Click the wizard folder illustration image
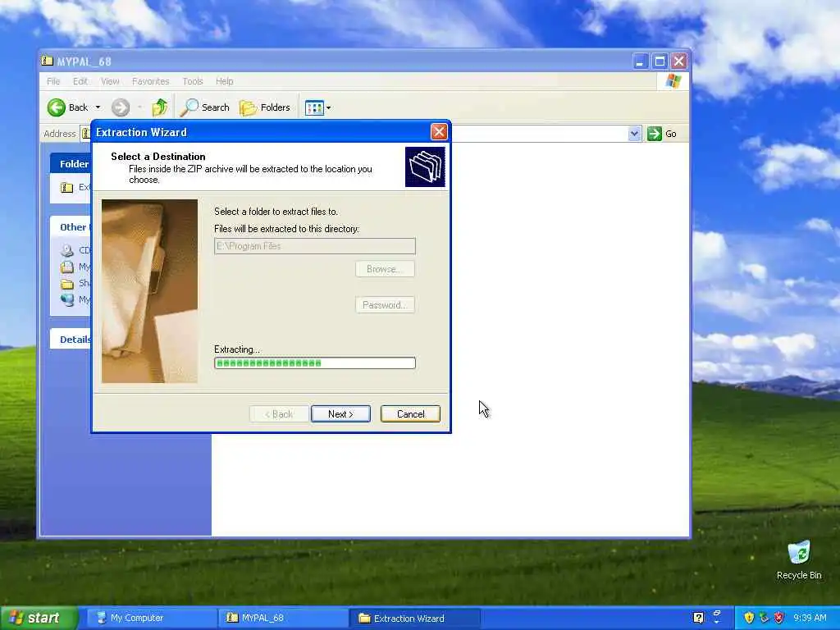This screenshot has width=840, height=630. [x=149, y=291]
